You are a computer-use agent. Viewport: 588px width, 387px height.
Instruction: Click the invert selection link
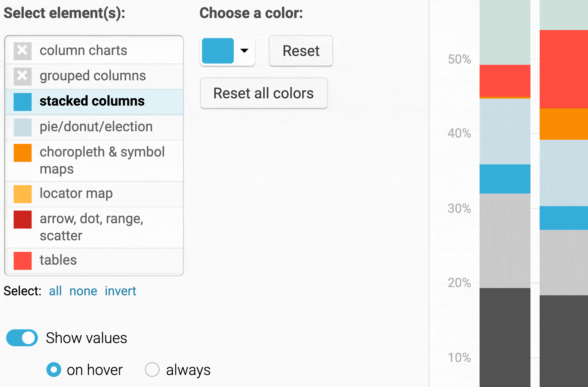[x=120, y=291]
